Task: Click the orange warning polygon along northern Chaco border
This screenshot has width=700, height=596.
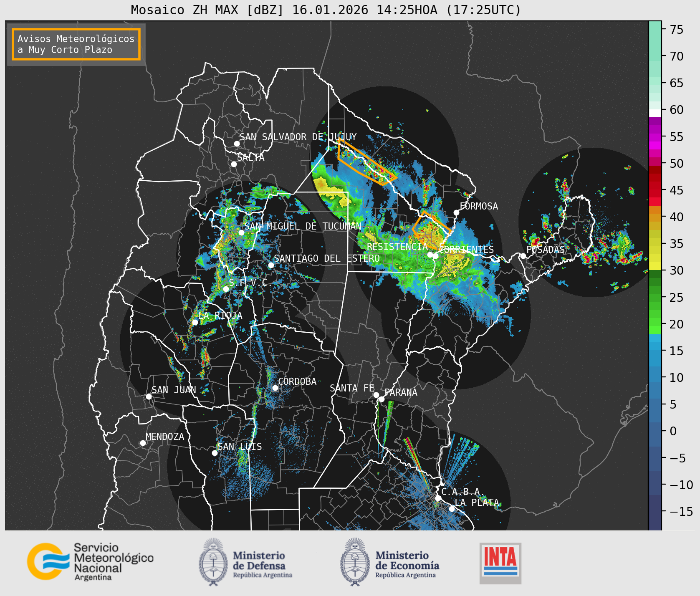Action: pos(366,162)
